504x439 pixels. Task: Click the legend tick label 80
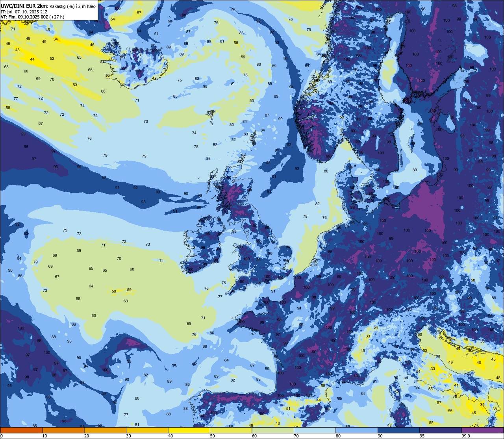(338, 436)
